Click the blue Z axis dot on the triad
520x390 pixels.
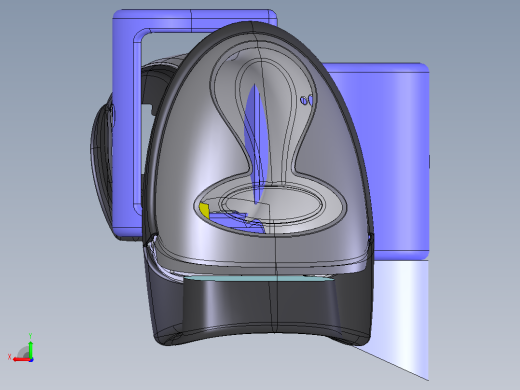click(31, 360)
